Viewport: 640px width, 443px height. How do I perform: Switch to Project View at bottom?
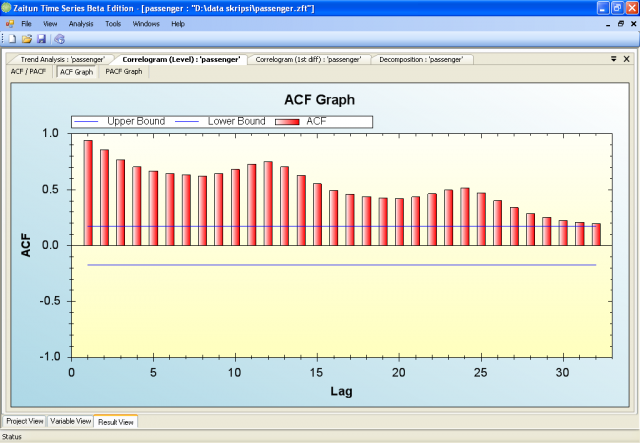point(24,422)
